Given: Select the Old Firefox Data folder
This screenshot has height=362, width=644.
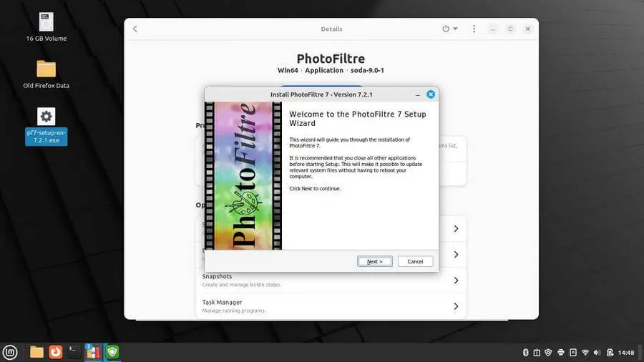Looking at the screenshot, I should click(46, 74).
